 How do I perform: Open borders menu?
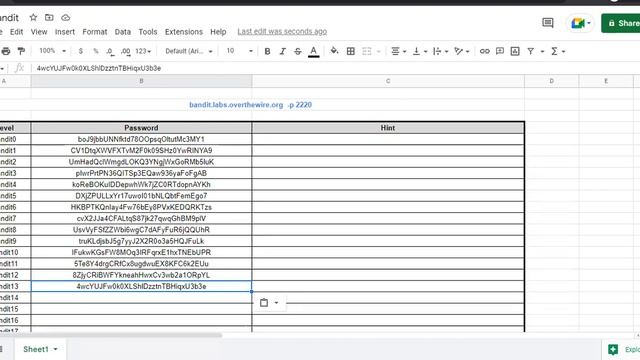point(351,51)
